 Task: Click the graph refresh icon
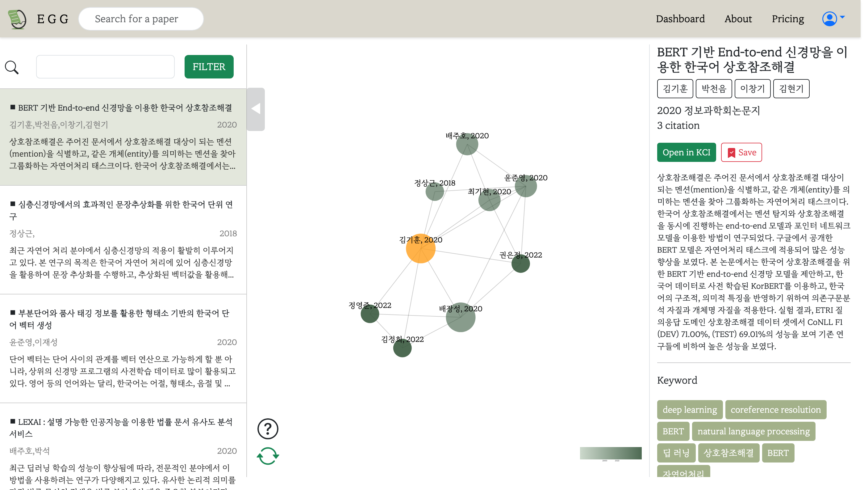coord(268,456)
